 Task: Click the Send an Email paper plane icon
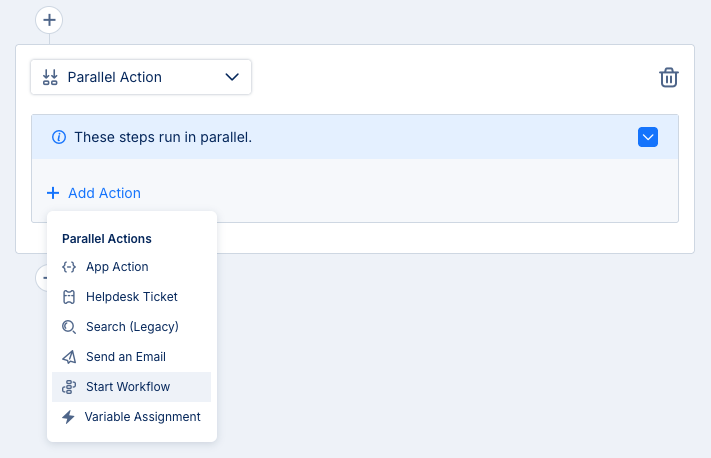(69, 357)
